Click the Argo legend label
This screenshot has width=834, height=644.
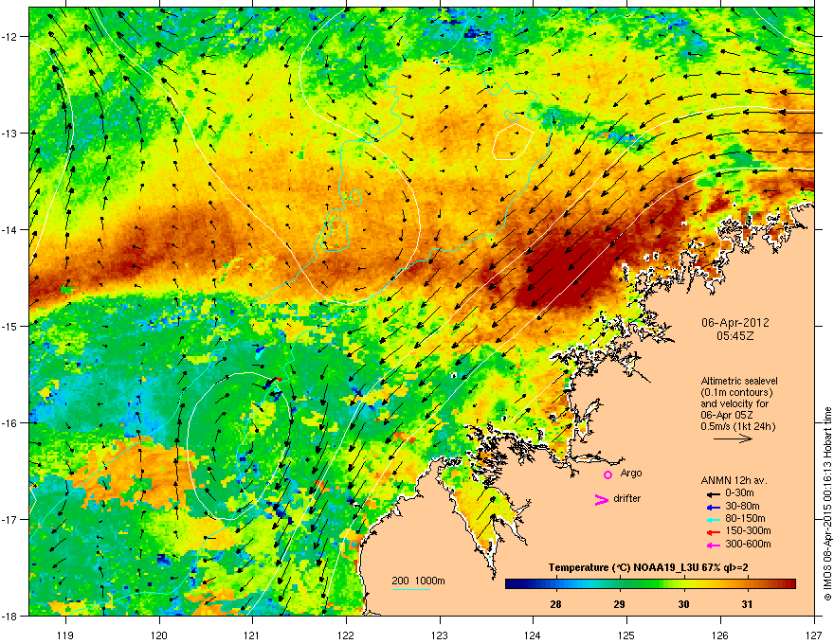pyautogui.click(x=631, y=473)
